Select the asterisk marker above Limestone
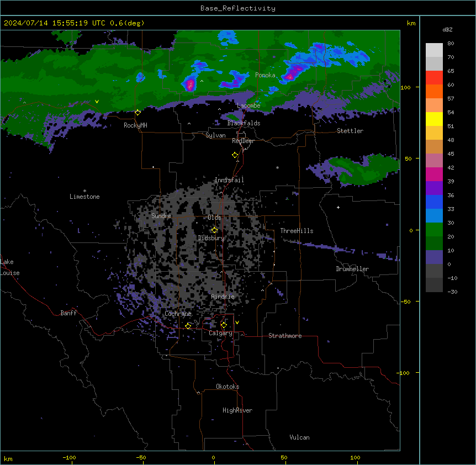 (x=84, y=191)
